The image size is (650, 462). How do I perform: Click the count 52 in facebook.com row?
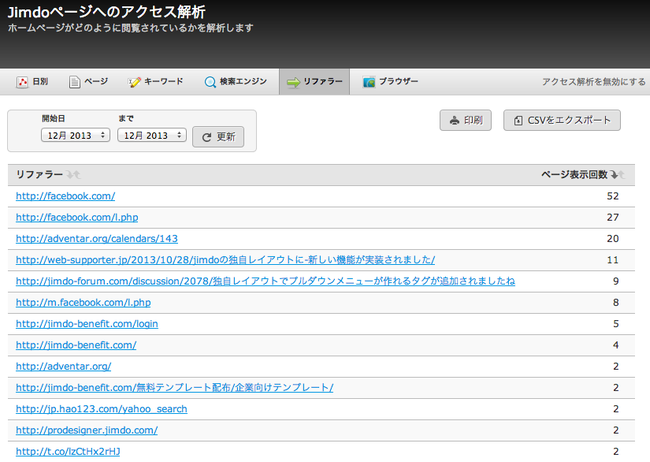tap(613, 196)
